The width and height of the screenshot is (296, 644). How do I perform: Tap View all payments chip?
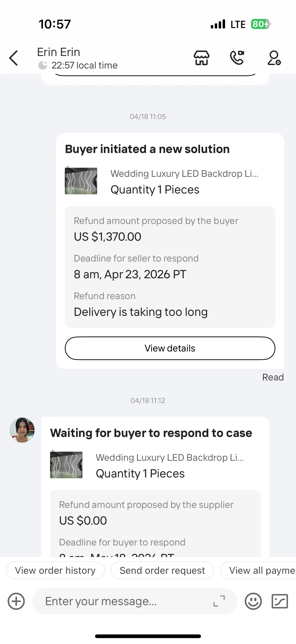pyautogui.click(x=258, y=571)
